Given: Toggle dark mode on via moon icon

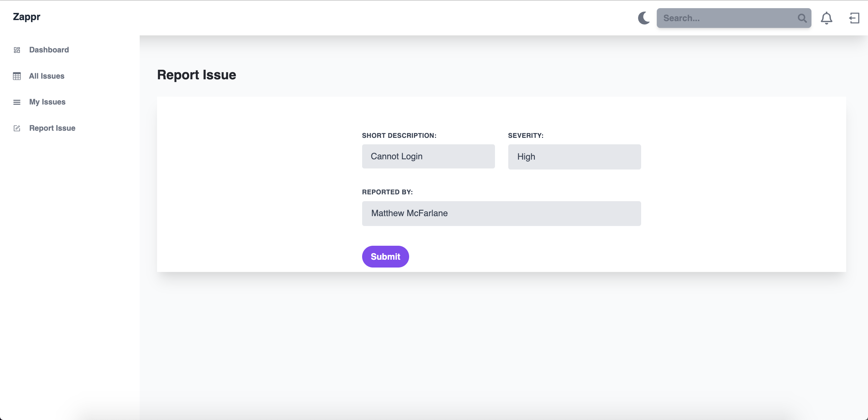Looking at the screenshot, I should (643, 18).
